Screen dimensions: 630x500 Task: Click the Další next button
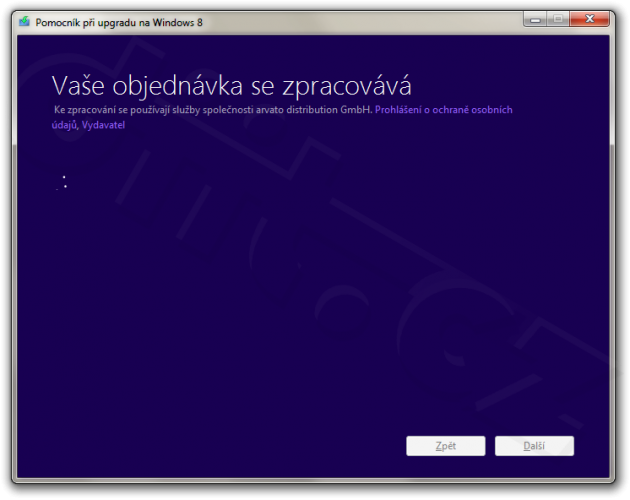(x=534, y=446)
